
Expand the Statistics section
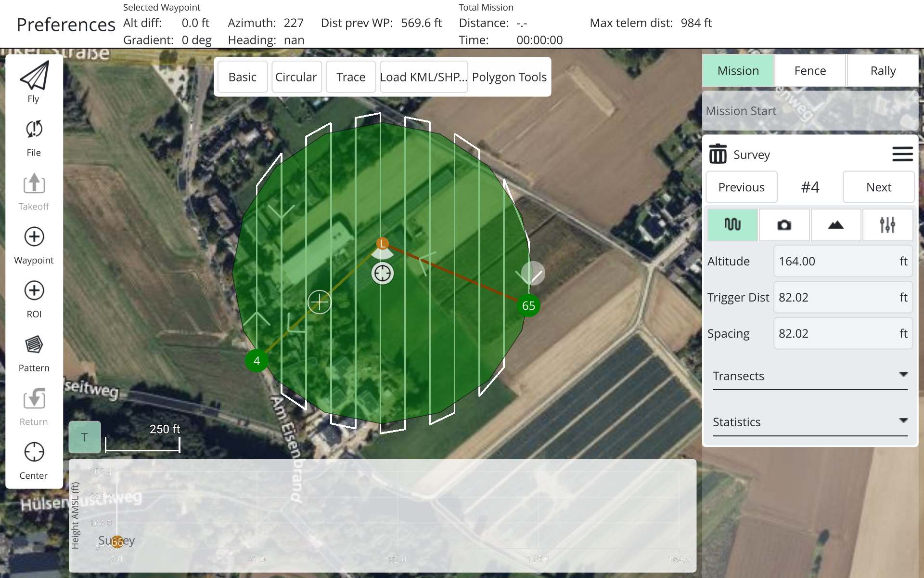(x=810, y=422)
